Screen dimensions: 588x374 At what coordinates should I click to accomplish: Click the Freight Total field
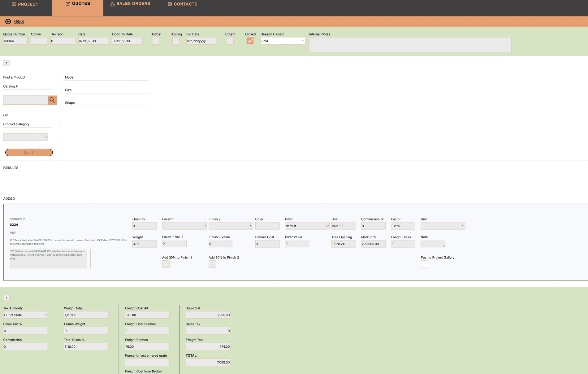(x=208, y=347)
